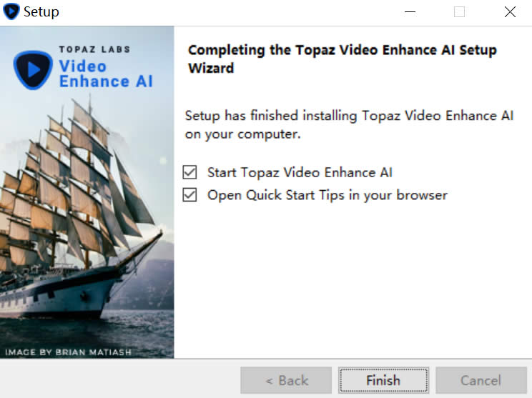Click the greyed-out maximize box
This screenshot has height=398, width=532.
click(x=459, y=12)
